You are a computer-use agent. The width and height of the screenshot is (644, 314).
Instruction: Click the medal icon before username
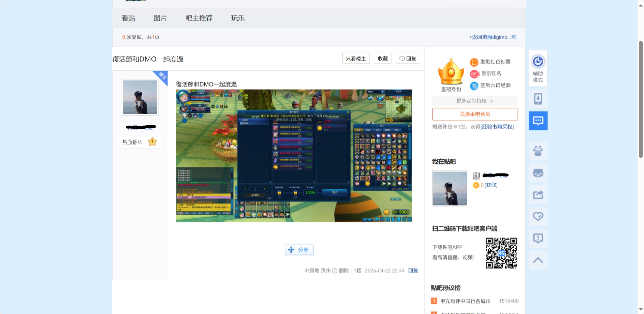click(476, 176)
